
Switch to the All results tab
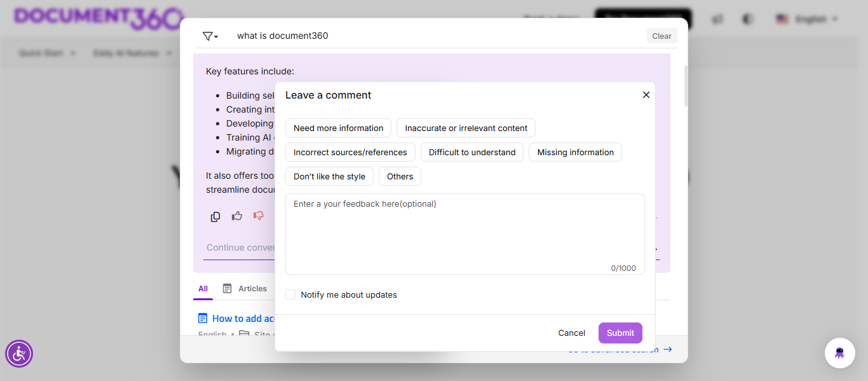(203, 289)
